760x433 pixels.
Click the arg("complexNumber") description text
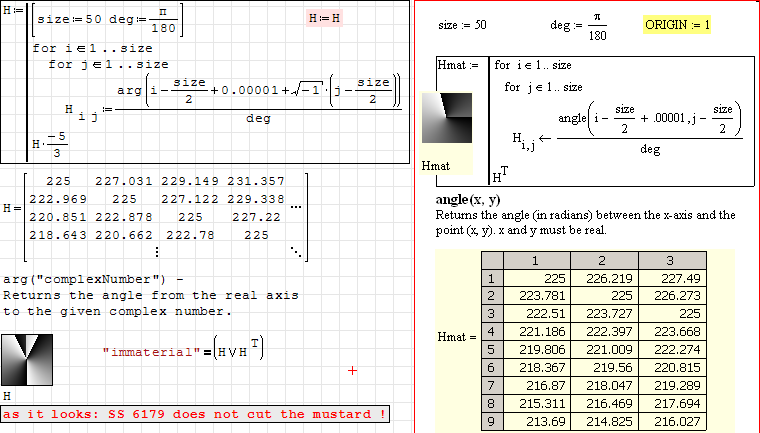coord(150,295)
